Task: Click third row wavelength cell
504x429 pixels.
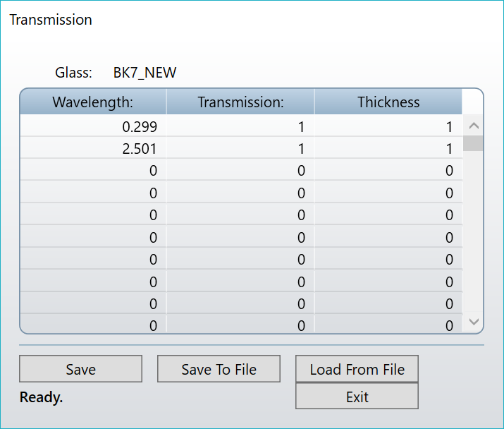Action: point(93,170)
